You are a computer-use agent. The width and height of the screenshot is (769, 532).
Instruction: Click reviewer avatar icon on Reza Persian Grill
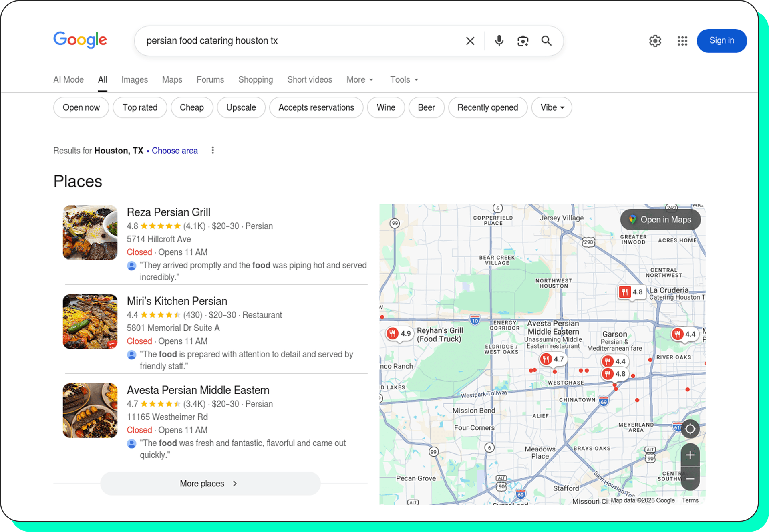pyautogui.click(x=131, y=266)
